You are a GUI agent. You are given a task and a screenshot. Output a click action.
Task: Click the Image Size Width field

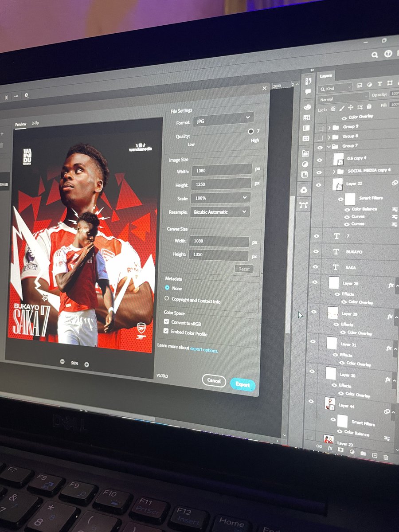tap(221, 170)
